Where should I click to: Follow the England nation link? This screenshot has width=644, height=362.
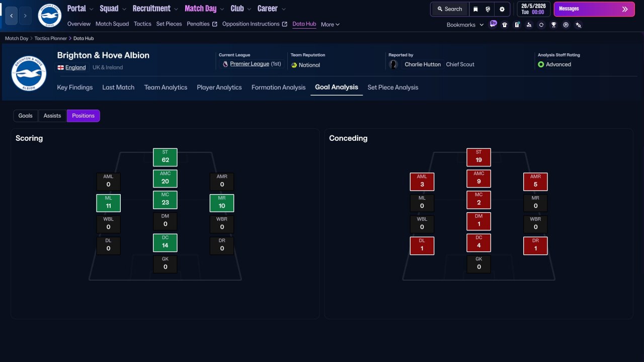(75, 67)
